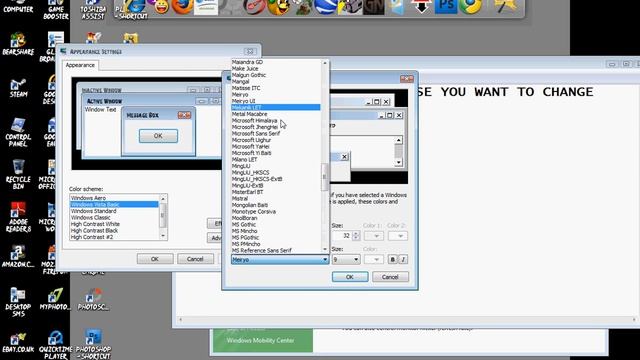Click OK in the Advanced Appearance dialog

(x=350, y=277)
